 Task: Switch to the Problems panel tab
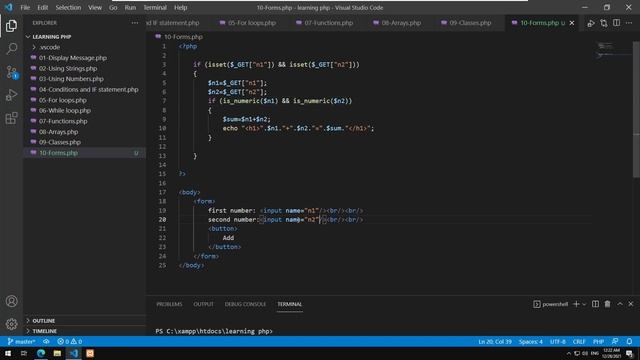click(169, 304)
